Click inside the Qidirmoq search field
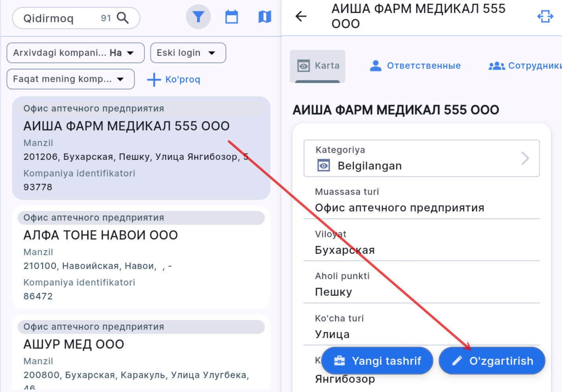The height and width of the screenshot is (392, 562). [59, 18]
